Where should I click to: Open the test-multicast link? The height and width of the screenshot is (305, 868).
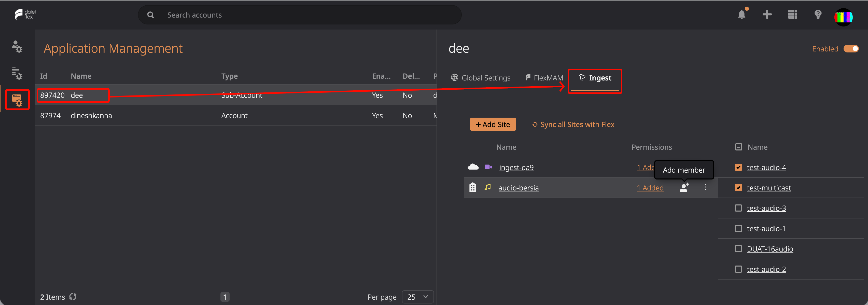pyautogui.click(x=768, y=188)
